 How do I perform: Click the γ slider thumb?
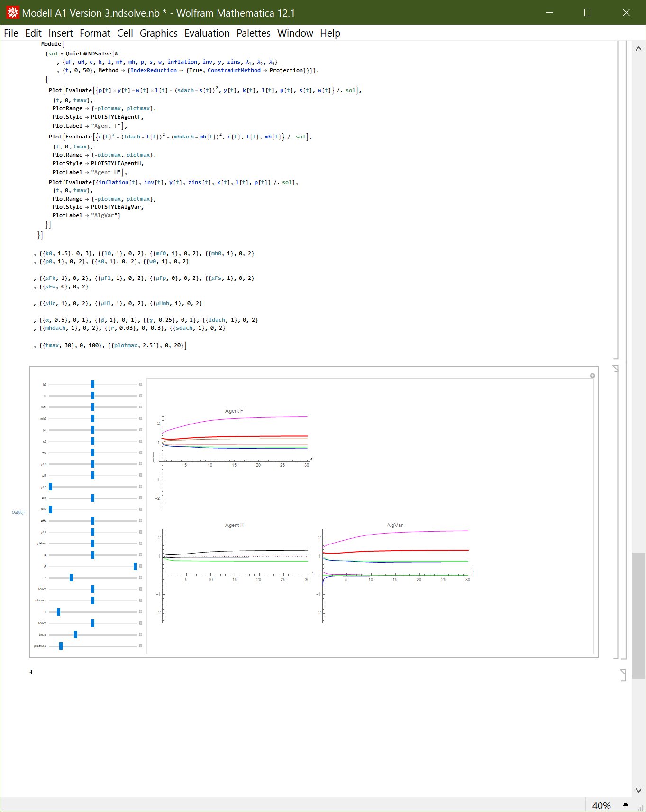71,578
